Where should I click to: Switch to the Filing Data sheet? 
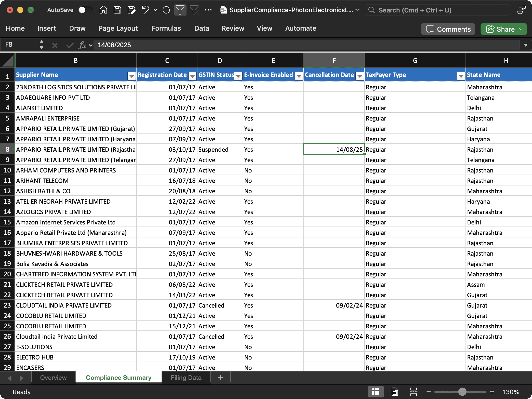coord(186,378)
